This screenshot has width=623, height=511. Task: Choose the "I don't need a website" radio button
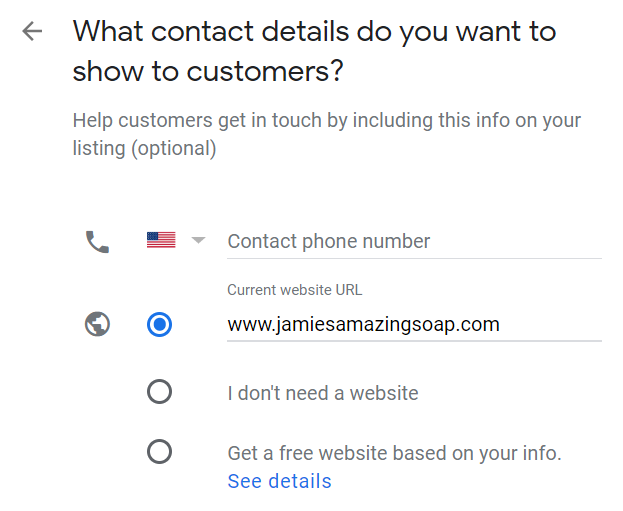(x=159, y=391)
